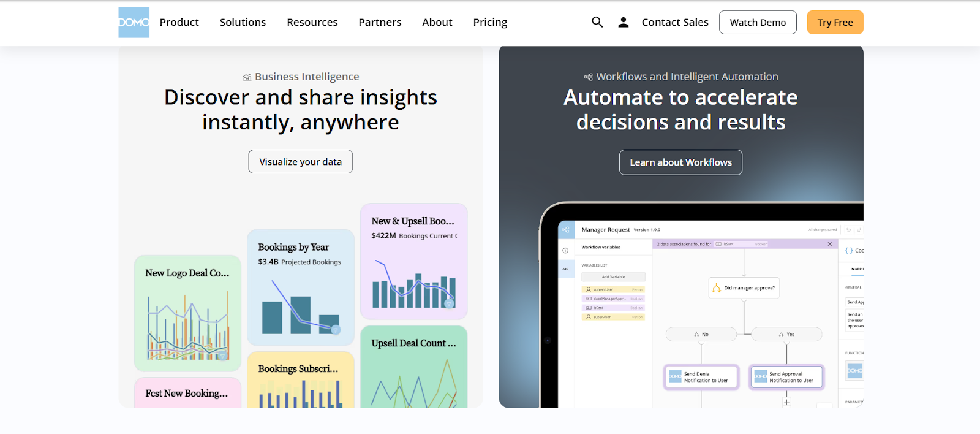This screenshot has height=434, width=980.
Task: Click the Watch Demo button
Action: coord(758,22)
